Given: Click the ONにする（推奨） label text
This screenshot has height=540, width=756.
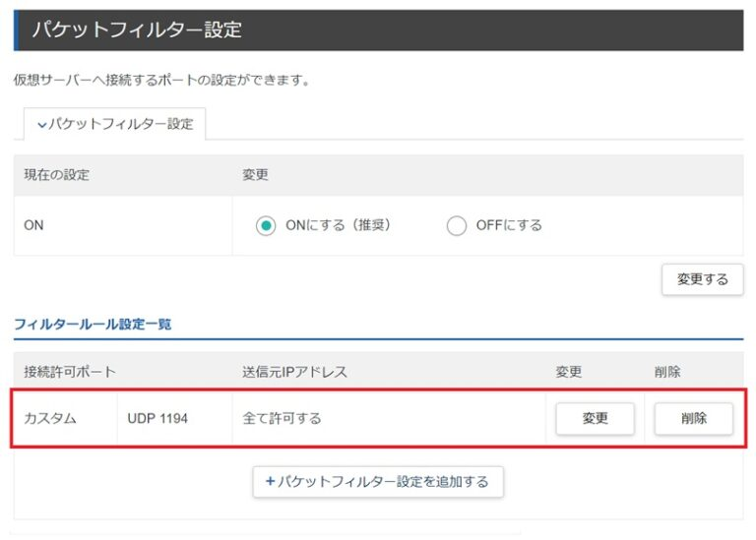Looking at the screenshot, I should click(x=338, y=225).
